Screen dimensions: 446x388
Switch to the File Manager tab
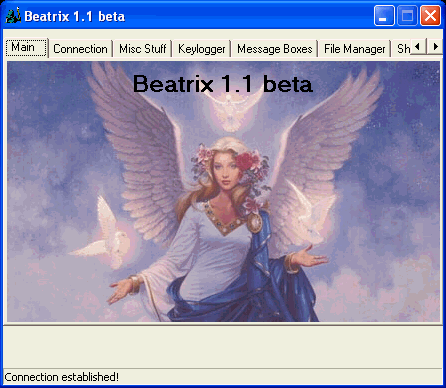(x=354, y=49)
